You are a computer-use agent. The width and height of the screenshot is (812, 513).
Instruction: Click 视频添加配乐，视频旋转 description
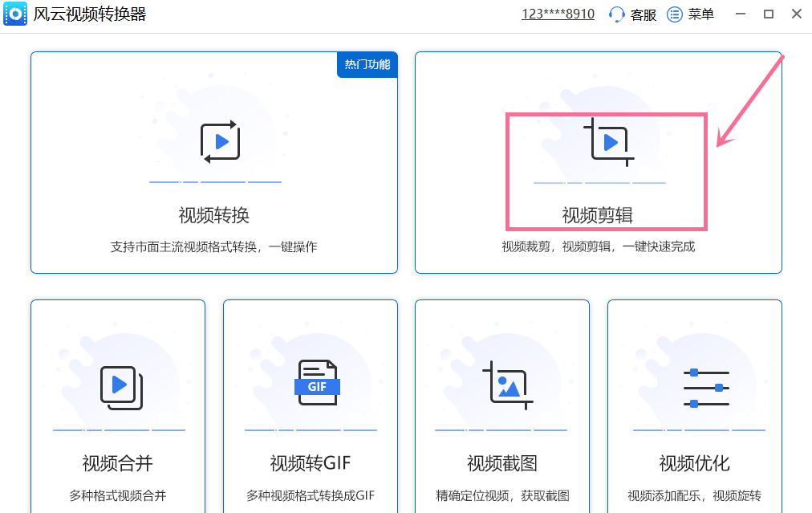[x=694, y=496]
